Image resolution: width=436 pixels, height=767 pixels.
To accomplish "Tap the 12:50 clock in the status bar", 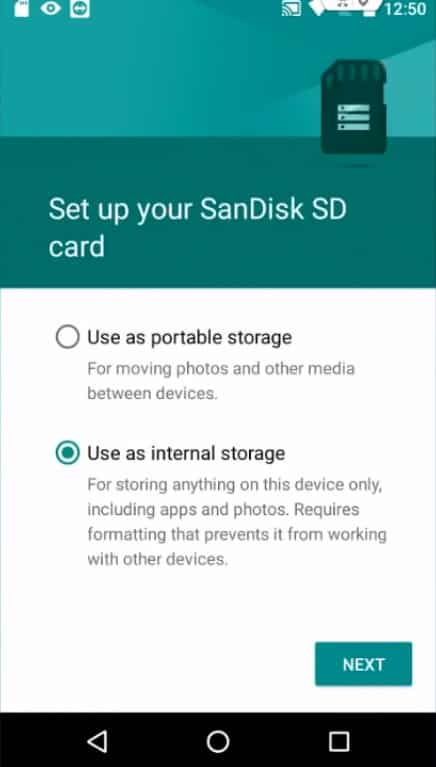I will [x=405, y=9].
